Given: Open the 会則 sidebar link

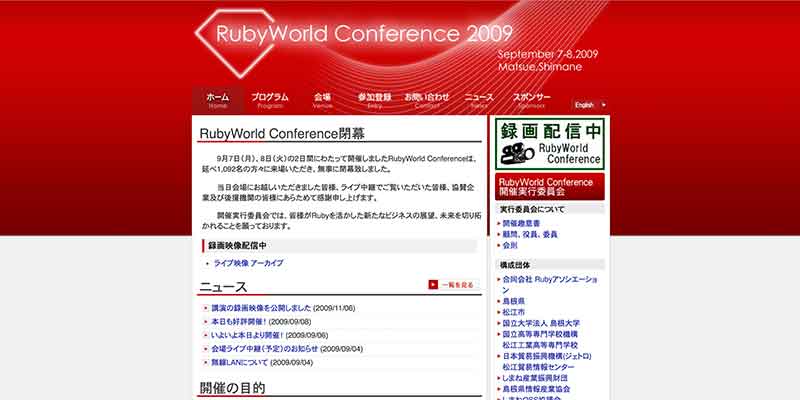Looking at the screenshot, I should pos(510,245).
